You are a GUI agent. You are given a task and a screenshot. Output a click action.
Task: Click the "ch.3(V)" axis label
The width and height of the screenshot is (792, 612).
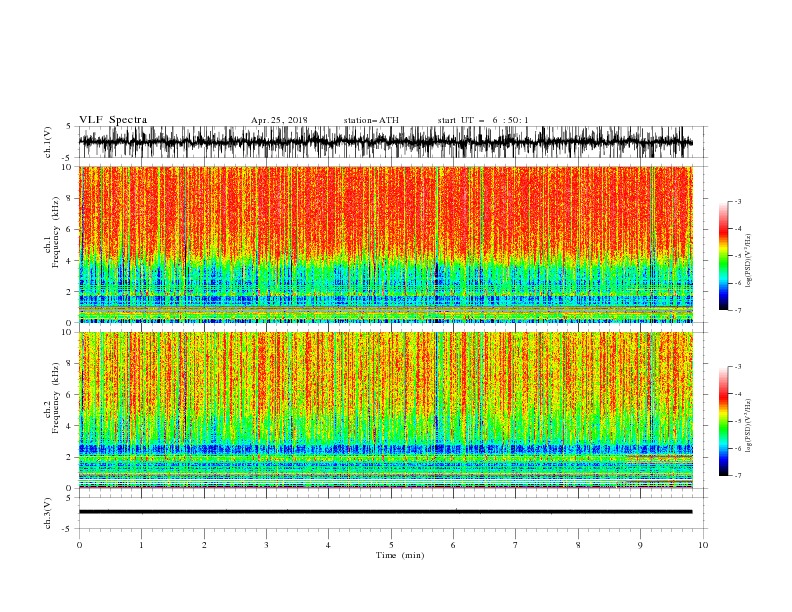(48, 513)
